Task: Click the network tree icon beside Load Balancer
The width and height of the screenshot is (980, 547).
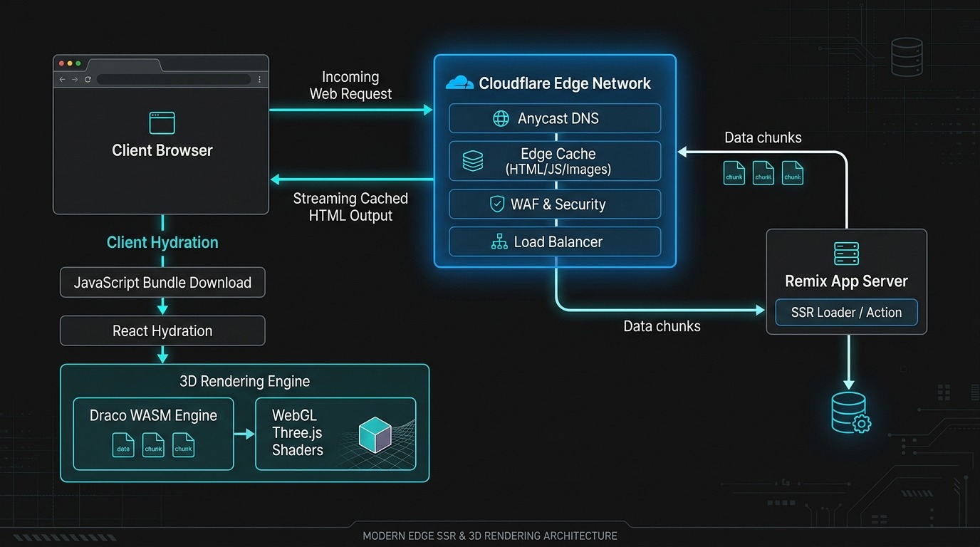Action: (499, 242)
